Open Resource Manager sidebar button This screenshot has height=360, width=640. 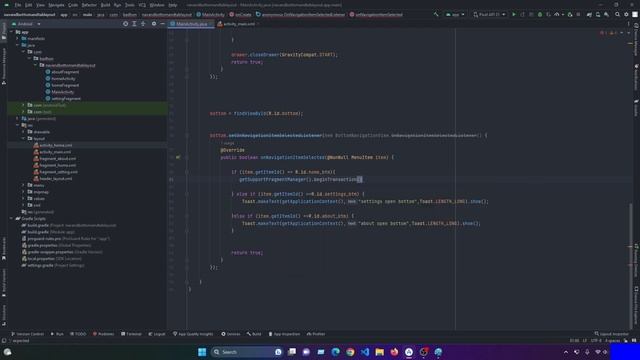4,67
